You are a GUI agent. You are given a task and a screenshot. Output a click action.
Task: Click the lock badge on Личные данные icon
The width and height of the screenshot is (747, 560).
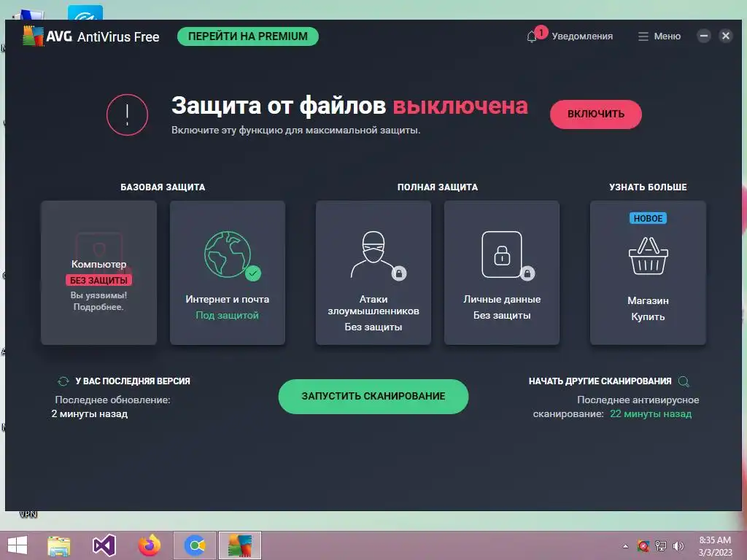point(527,273)
